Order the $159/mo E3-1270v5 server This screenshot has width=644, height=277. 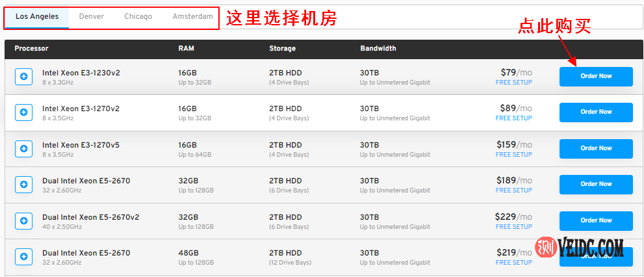pyautogui.click(x=595, y=148)
